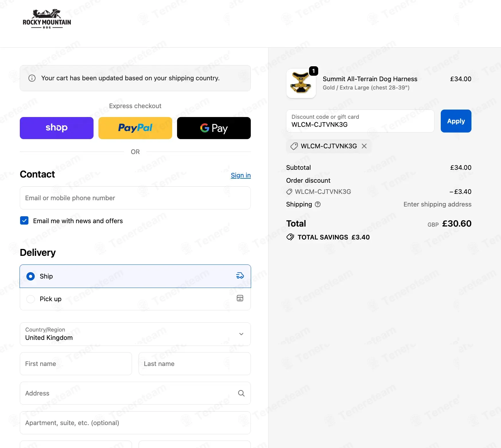Focus the First name input field

[x=76, y=364]
